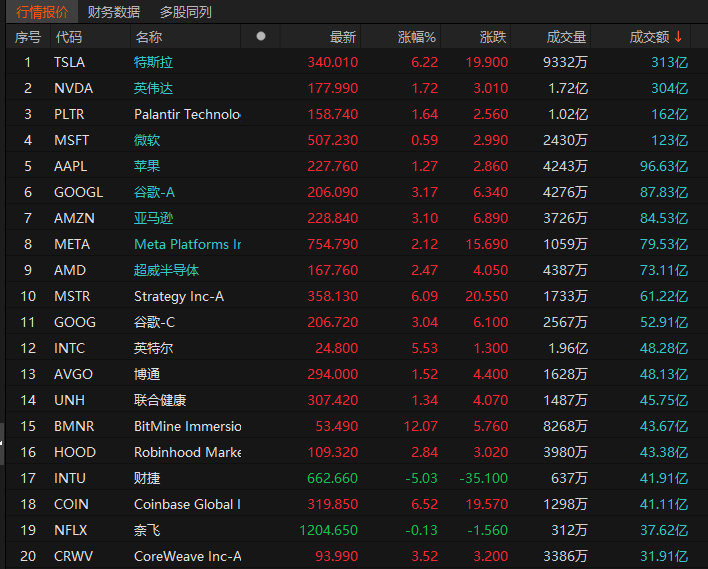Click the gray dot column header

(x=261, y=36)
